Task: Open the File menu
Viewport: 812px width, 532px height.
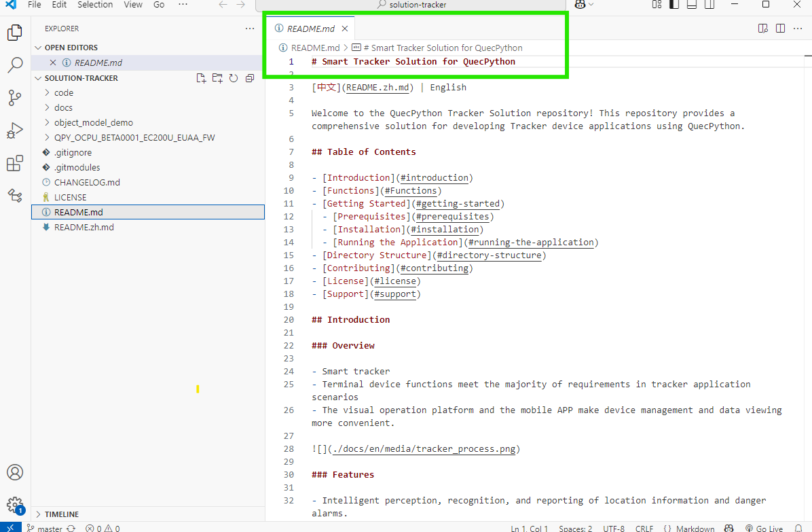Action: pyautogui.click(x=34, y=5)
